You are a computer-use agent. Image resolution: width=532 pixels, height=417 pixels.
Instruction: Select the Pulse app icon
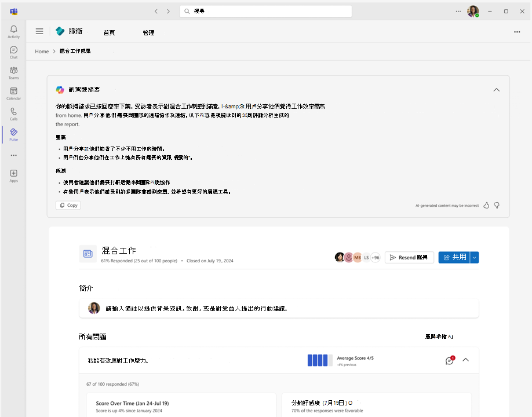coord(13,134)
